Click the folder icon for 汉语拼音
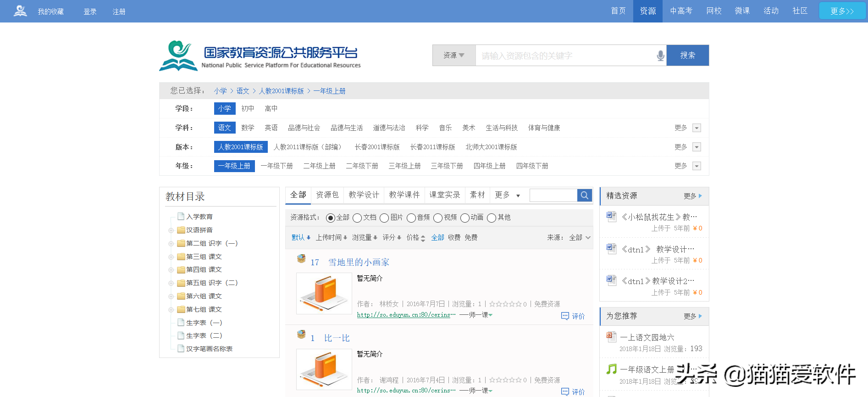The height and width of the screenshot is (397, 868). point(181,230)
